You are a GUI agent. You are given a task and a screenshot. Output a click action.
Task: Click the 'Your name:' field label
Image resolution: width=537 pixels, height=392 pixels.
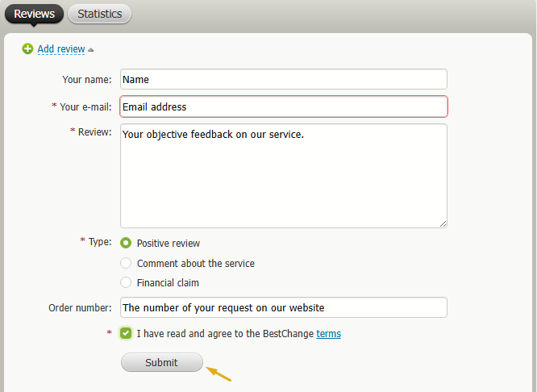click(x=87, y=79)
